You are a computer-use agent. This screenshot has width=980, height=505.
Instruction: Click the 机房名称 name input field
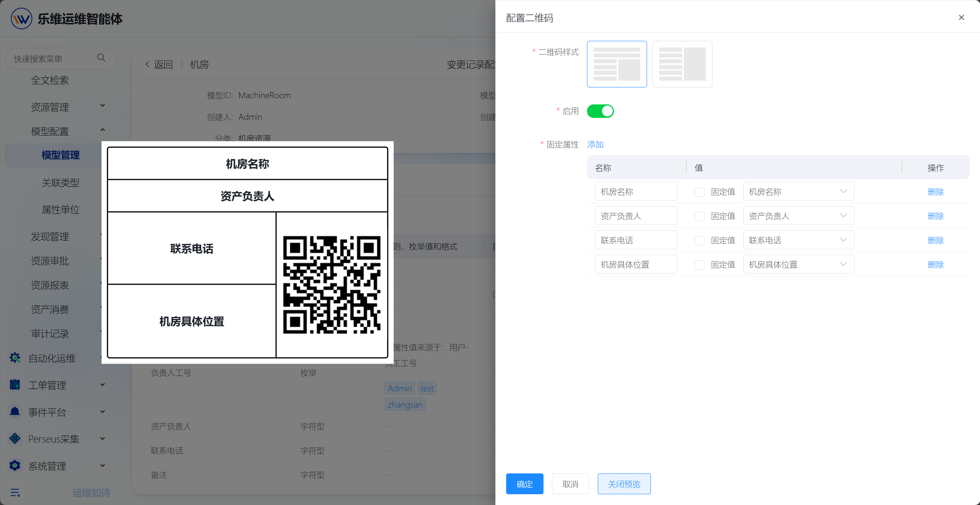[x=636, y=191]
